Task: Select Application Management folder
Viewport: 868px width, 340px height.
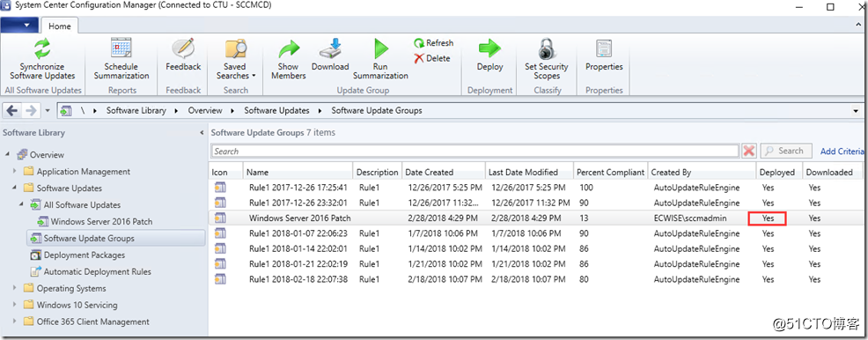Action: click(84, 172)
